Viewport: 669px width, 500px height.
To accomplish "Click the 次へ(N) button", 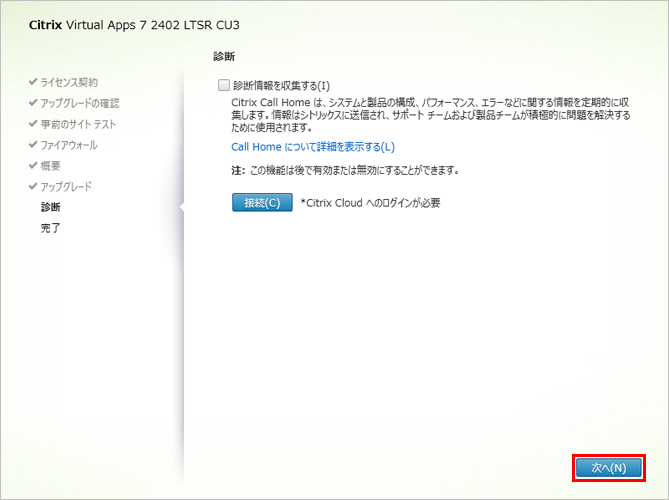I will click(x=608, y=467).
